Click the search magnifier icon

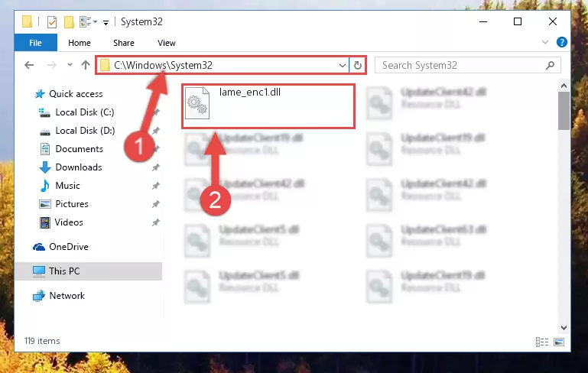click(550, 65)
